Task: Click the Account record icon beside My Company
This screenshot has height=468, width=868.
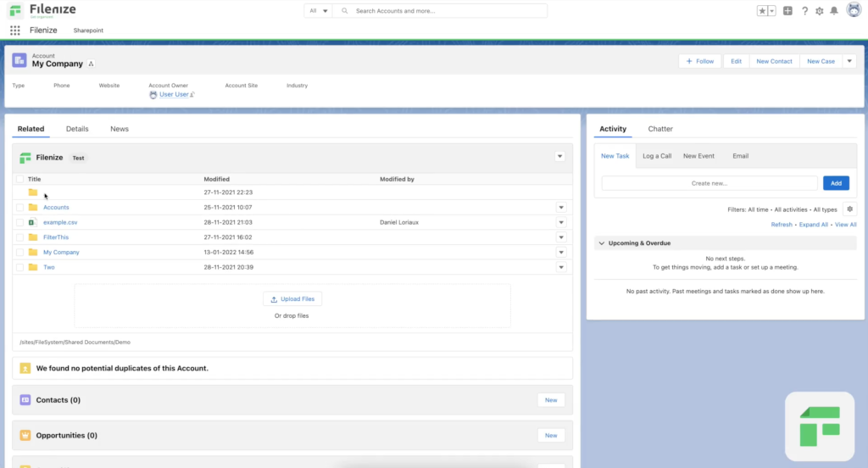Action: click(19, 60)
